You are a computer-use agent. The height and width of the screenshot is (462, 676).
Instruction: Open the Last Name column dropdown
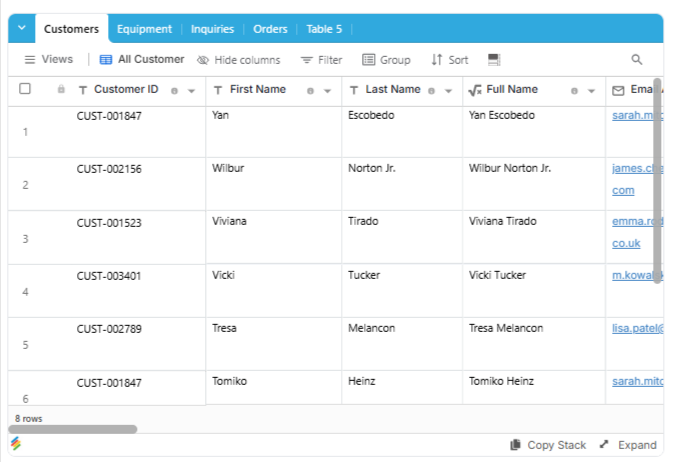point(448,91)
